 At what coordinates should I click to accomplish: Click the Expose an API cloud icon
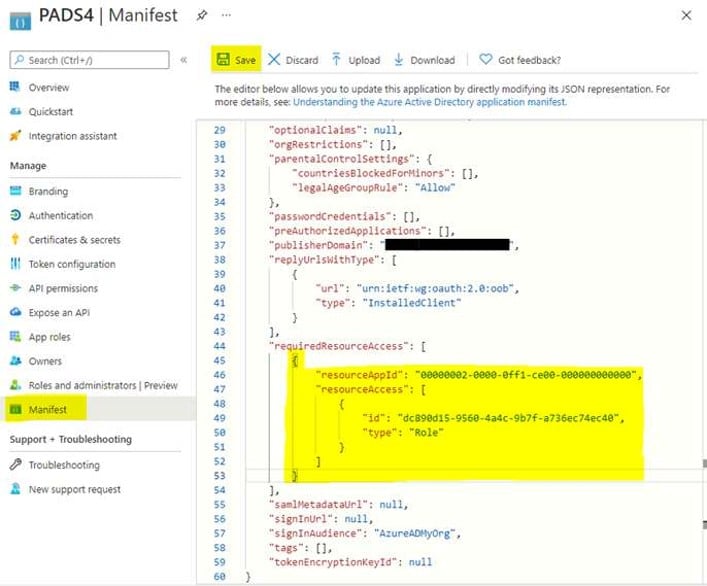(x=15, y=312)
